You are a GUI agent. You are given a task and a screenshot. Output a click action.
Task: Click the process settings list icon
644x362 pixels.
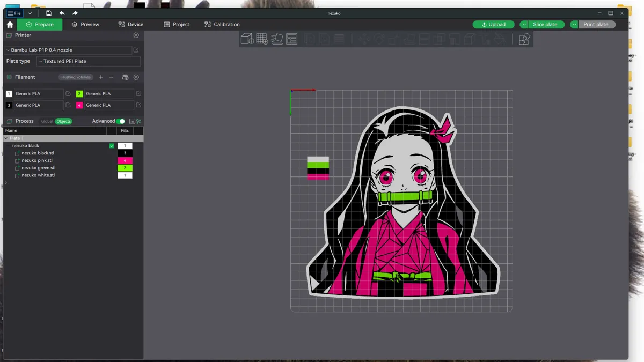[x=132, y=121]
